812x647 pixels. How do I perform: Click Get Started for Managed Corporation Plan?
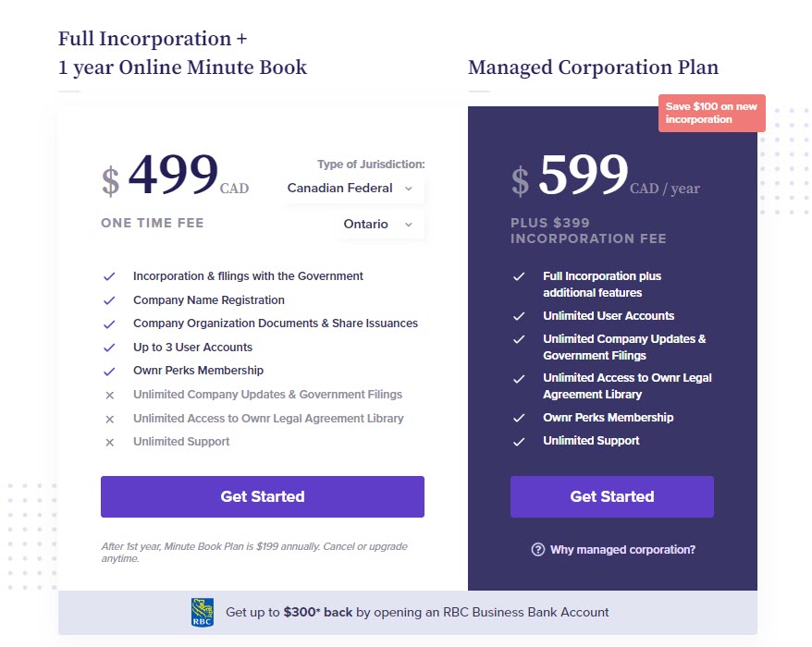611,496
